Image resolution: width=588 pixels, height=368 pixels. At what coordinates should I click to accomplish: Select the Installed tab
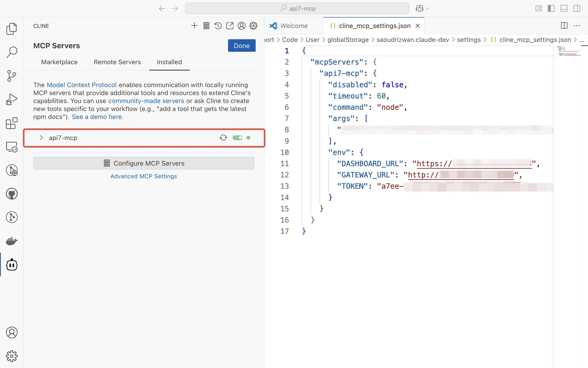tap(169, 62)
